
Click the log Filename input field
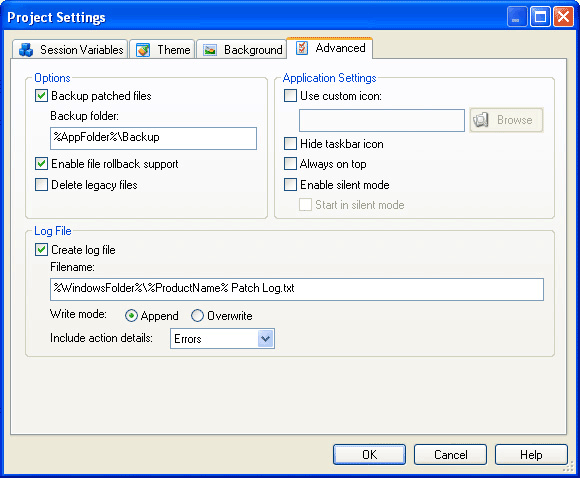[297, 289]
